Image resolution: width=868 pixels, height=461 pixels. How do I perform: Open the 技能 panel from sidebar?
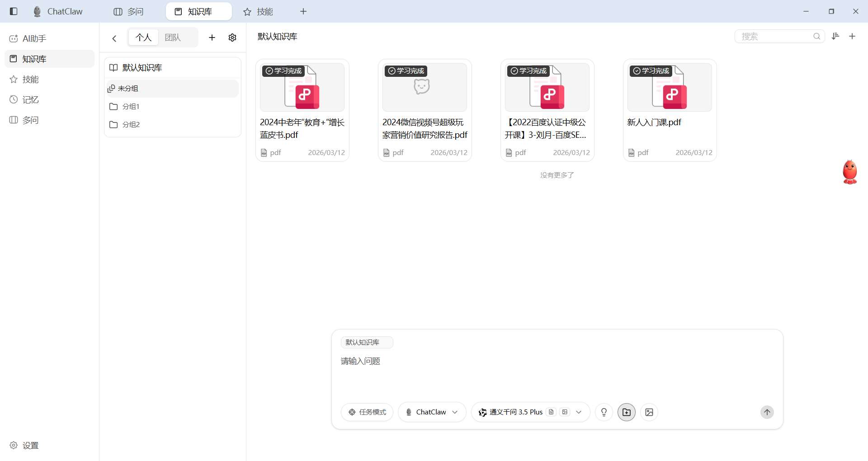31,79
